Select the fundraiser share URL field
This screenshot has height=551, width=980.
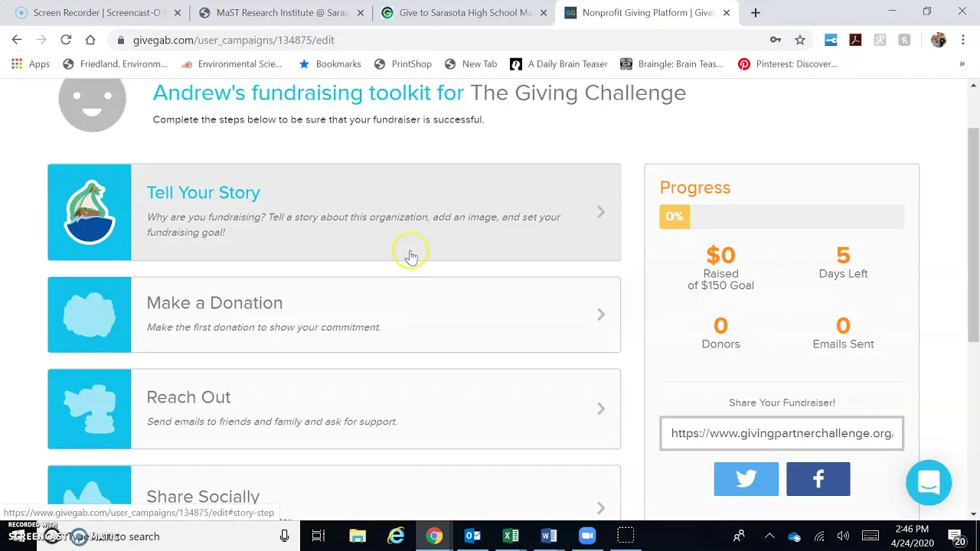pos(782,433)
